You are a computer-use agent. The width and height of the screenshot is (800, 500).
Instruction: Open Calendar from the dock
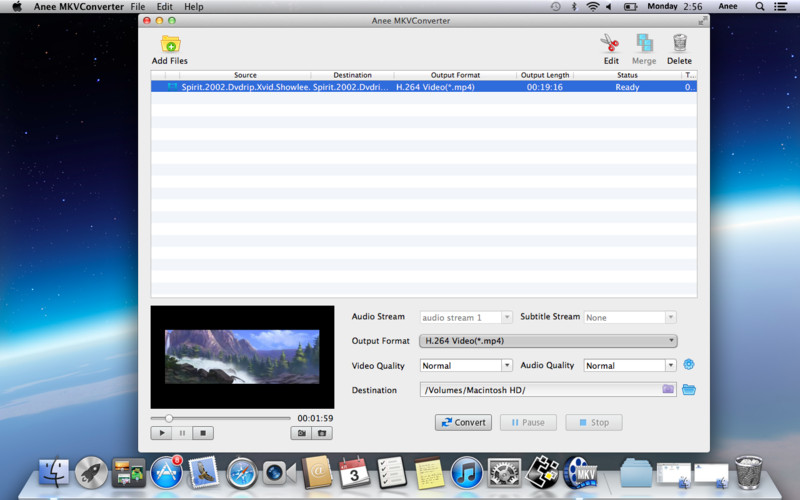coord(354,472)
